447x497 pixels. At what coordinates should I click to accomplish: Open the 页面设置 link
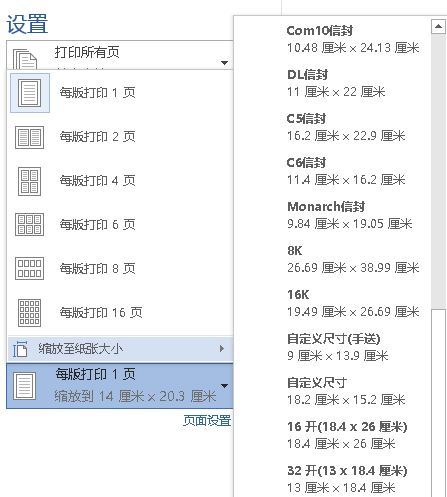207,421
